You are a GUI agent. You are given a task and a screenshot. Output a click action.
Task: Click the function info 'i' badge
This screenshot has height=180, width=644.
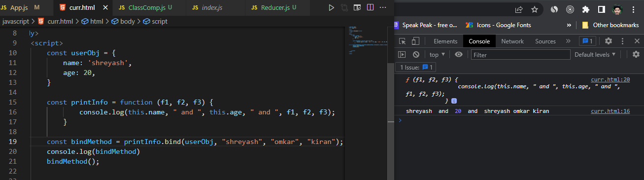(x=454, y=101)
